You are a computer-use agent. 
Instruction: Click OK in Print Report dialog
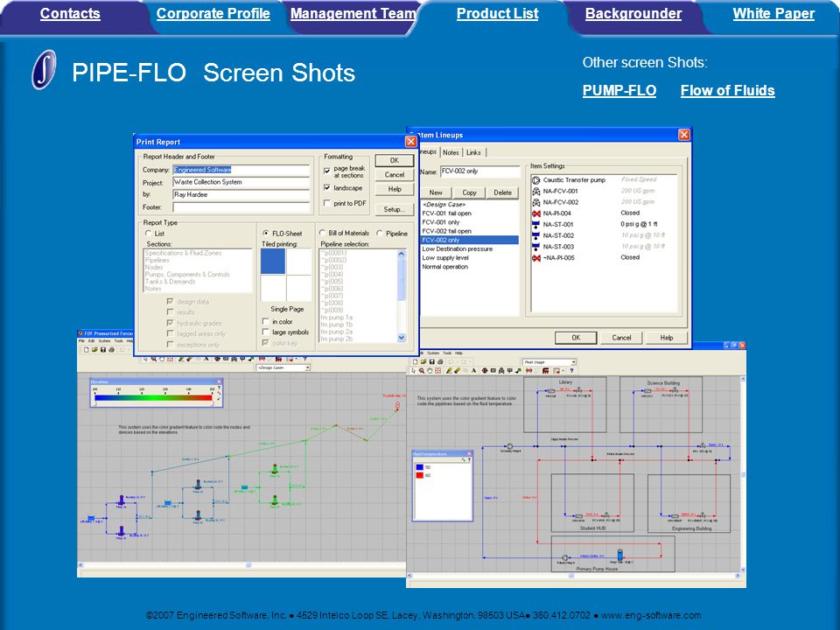click(395, 160)
